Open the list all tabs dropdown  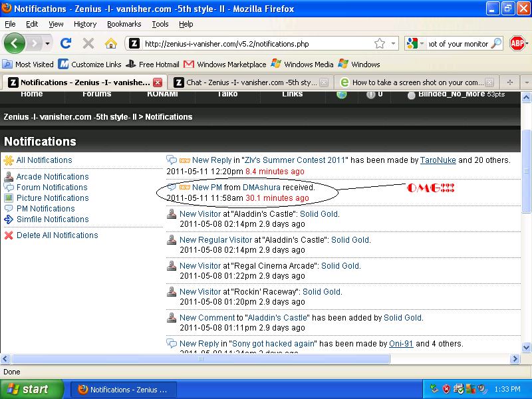527,82
